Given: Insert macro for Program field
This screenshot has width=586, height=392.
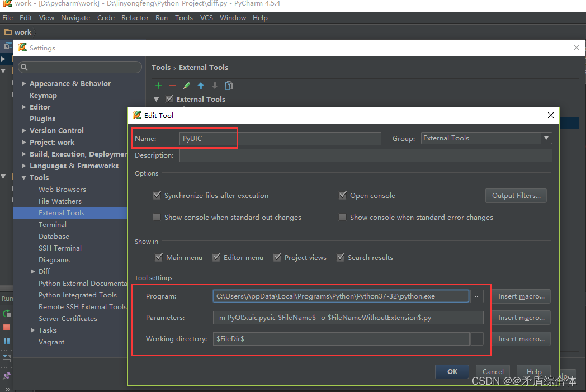Looking at the screenshot, I should pyautogui.click(x=521, y=296).
